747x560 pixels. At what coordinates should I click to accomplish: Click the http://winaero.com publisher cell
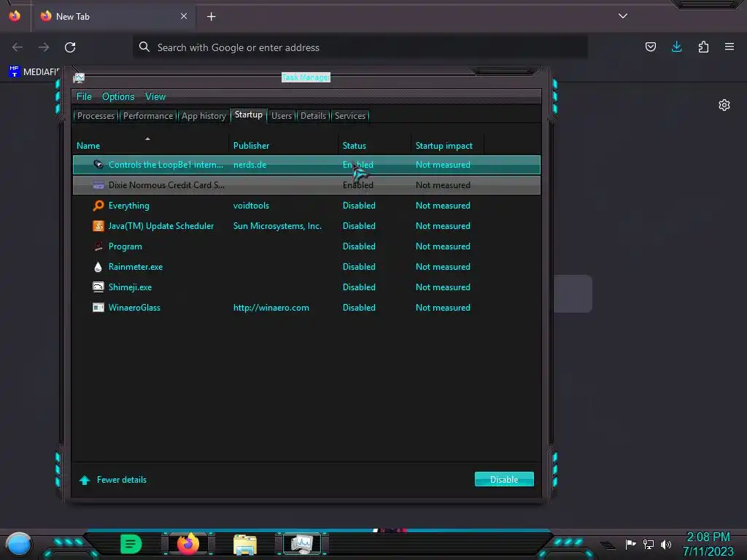[x=271, y=307]
